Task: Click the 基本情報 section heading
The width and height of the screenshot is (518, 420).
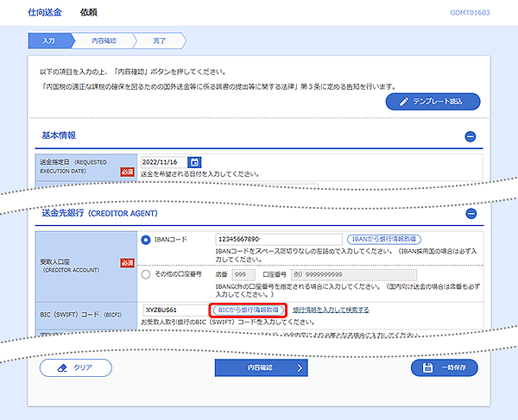Action: point(59,135)
